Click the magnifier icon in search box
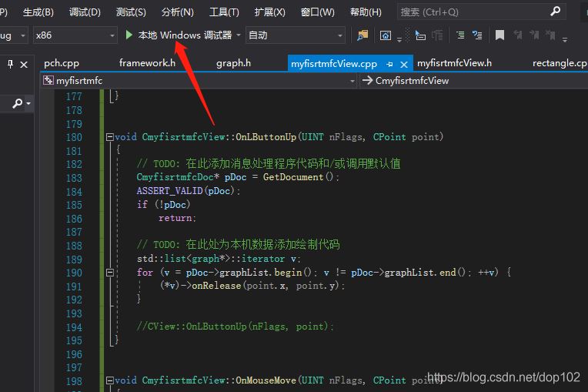588x392 pixels. coord(556,12)
